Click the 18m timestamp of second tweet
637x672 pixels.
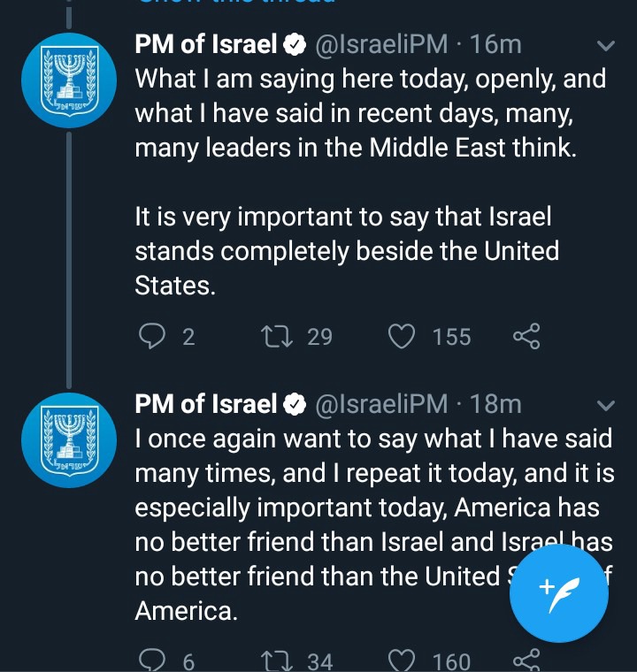pos(495,404)
